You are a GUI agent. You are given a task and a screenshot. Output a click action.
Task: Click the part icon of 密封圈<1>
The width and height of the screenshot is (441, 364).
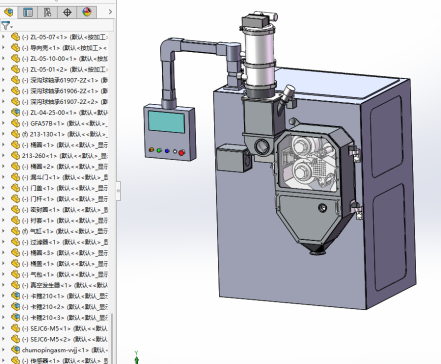point(15,210)
